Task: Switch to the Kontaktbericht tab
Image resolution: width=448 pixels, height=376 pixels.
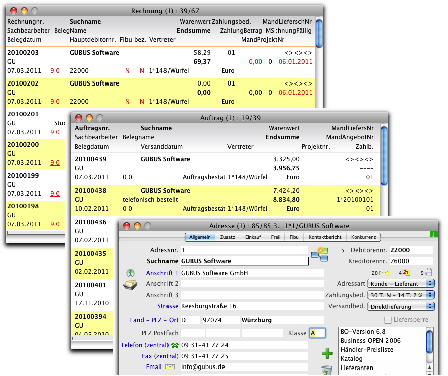Action: point(325,237)
